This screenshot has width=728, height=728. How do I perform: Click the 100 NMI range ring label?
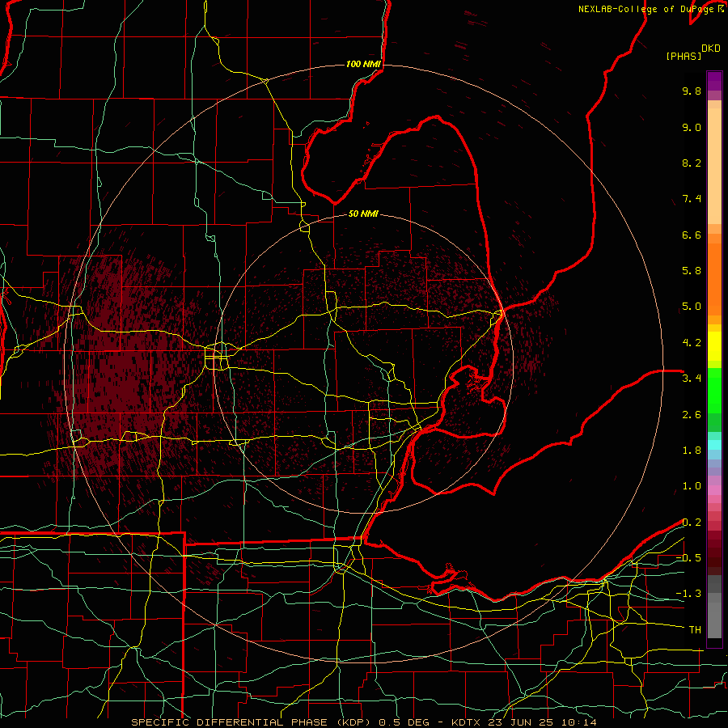pos(363,64)
